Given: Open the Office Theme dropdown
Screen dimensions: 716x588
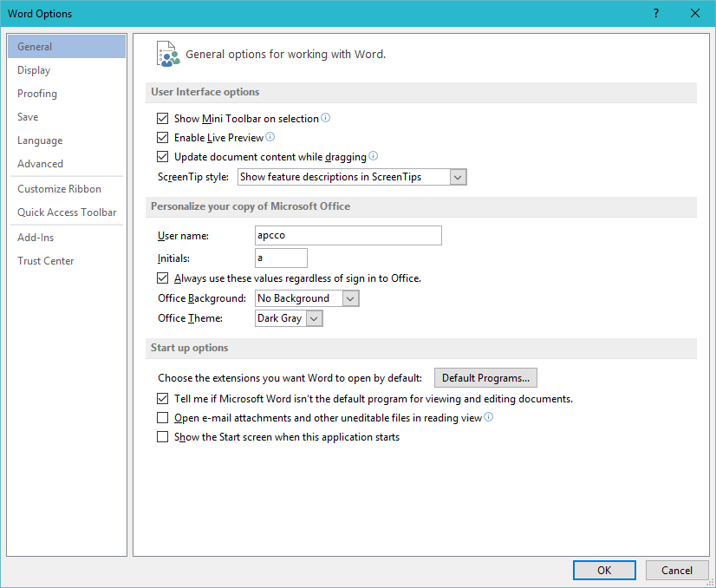Looking at the screenshot, I should click(314, 318).
